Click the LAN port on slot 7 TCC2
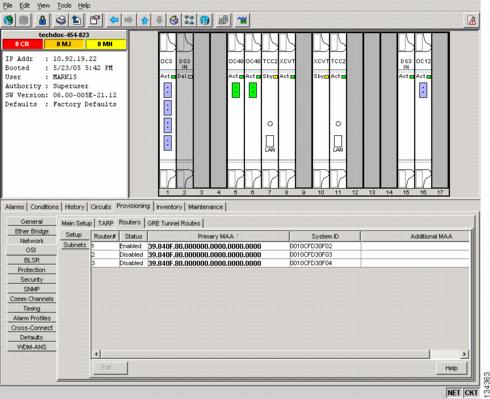Image resolution: width=490 pixels, height=399 pixels. pyautogui.click(x=270, y=141)
